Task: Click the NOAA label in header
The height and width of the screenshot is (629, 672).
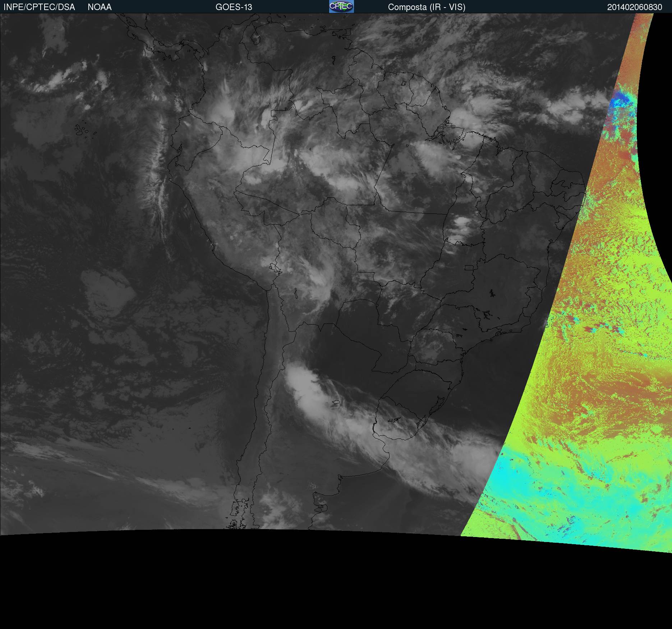Action: (x=100, y=7)
